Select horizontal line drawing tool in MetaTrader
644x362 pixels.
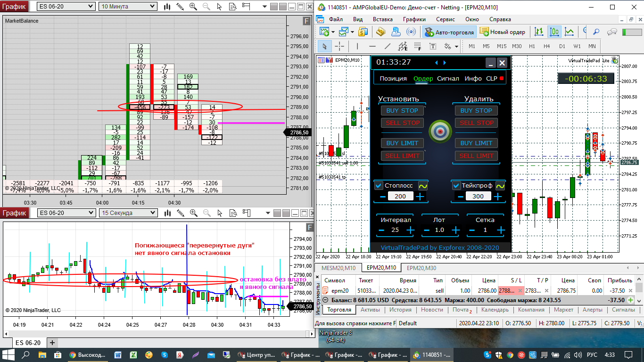coord(372,46)
